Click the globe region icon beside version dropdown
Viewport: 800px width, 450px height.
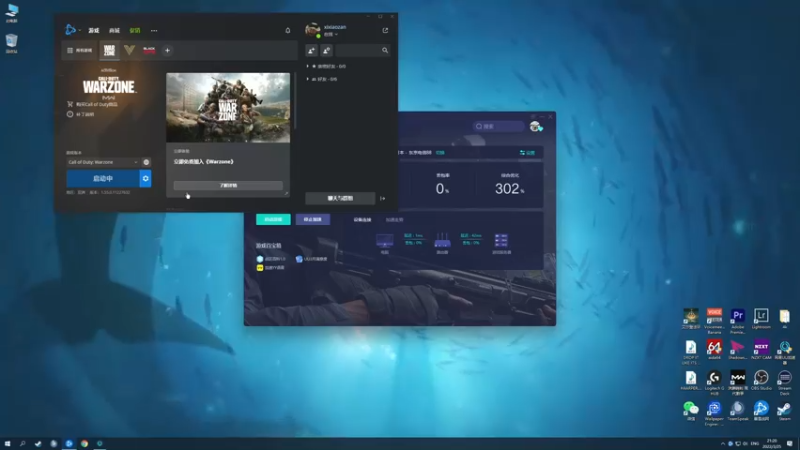point(146,162)
